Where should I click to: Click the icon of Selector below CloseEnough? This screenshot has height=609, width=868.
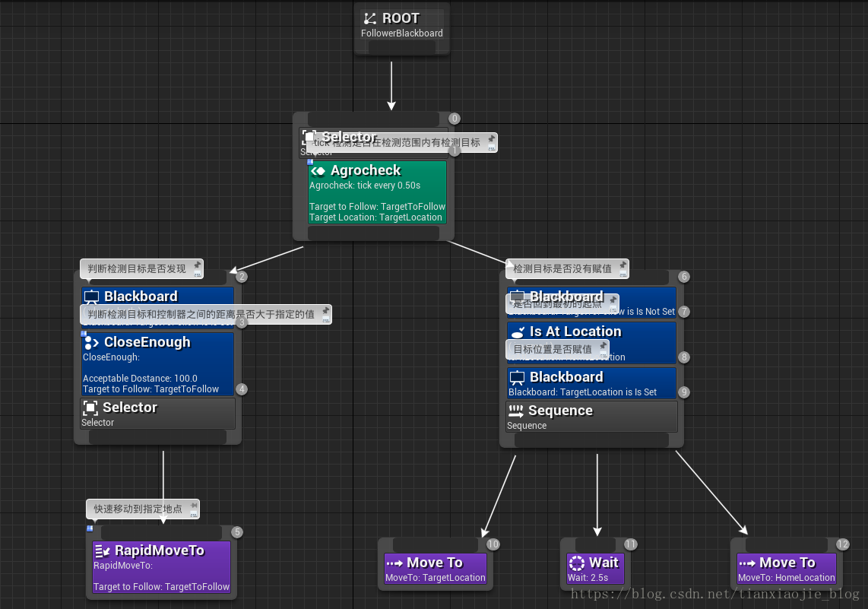tap(90, 408)
